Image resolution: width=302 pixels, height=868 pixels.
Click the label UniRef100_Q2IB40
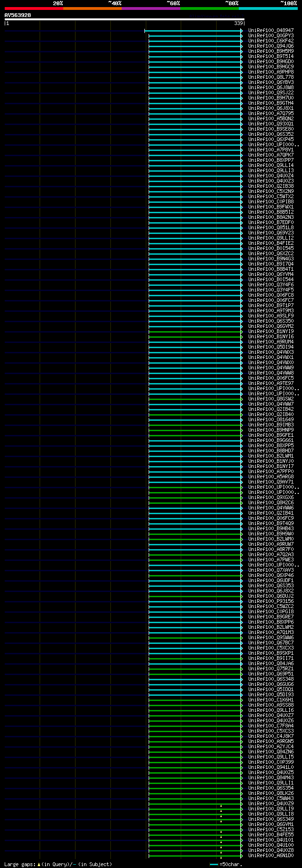click(x=271, y=414)
